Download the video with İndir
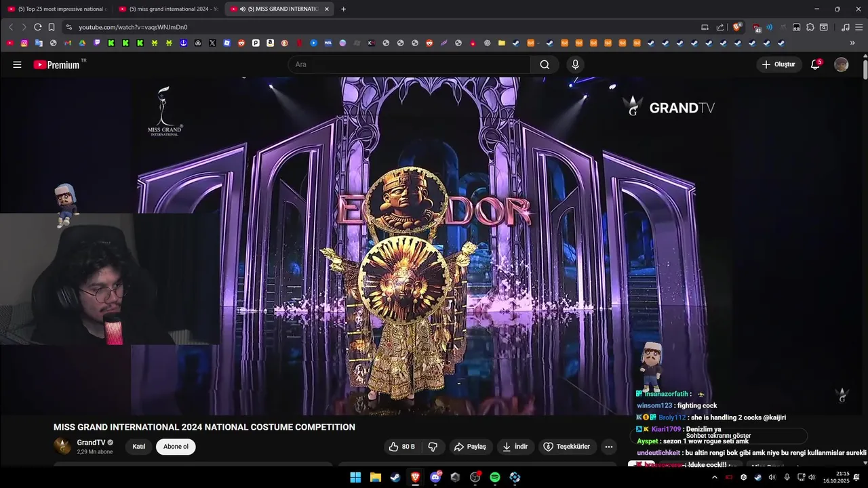This screenshot has width=868, height=488. (515, 447)
